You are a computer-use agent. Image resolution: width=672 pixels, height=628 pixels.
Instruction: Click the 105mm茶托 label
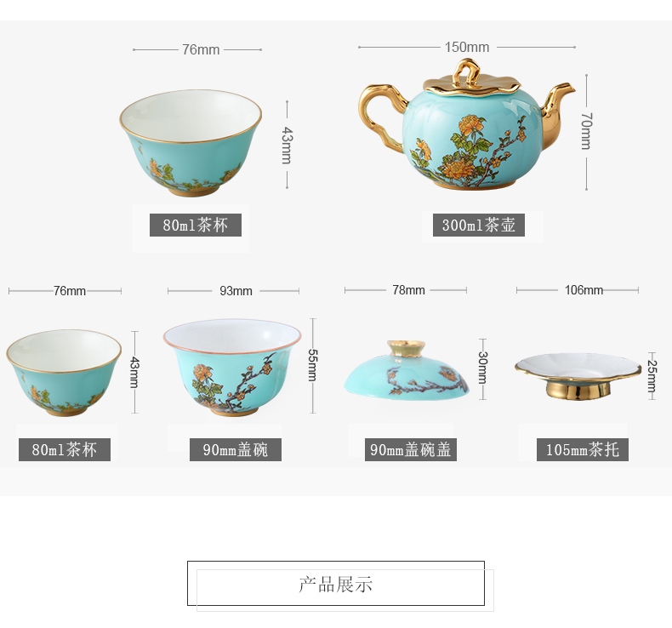583,449
